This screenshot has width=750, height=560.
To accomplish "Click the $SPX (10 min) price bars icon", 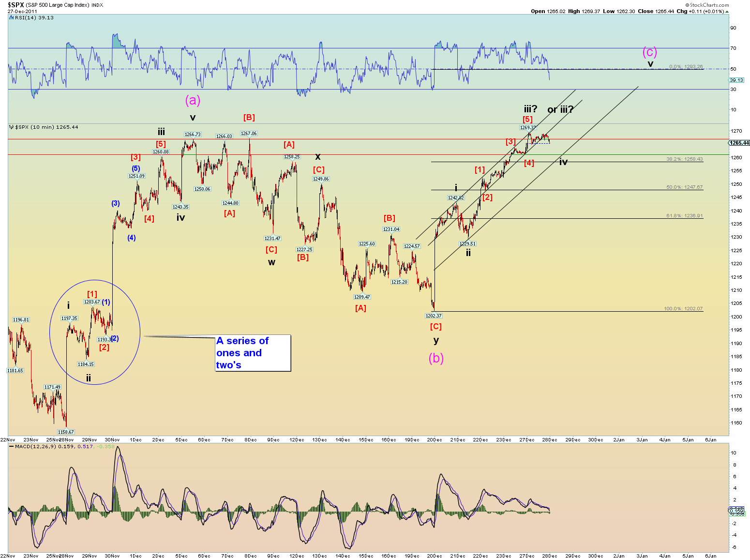I will (12, 127).
